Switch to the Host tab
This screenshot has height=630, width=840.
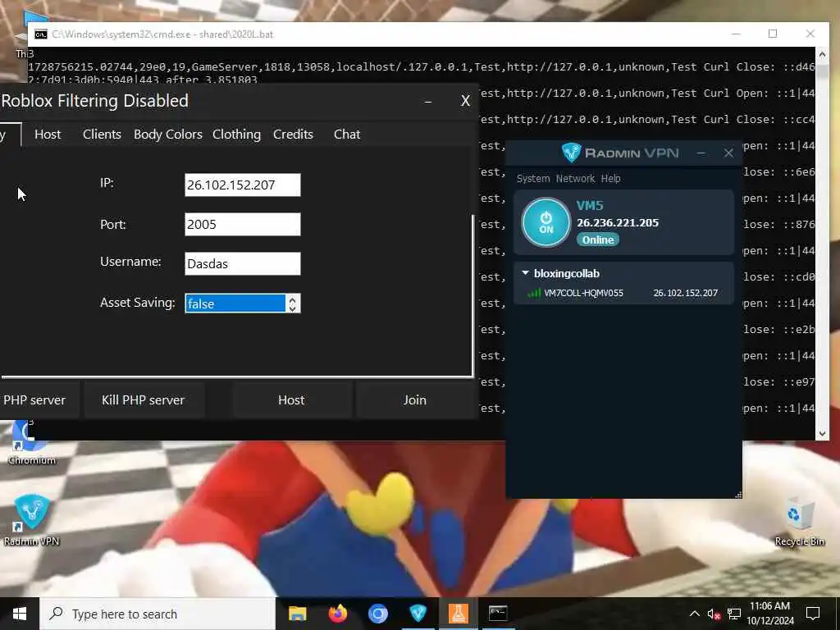tap(48, 135)
